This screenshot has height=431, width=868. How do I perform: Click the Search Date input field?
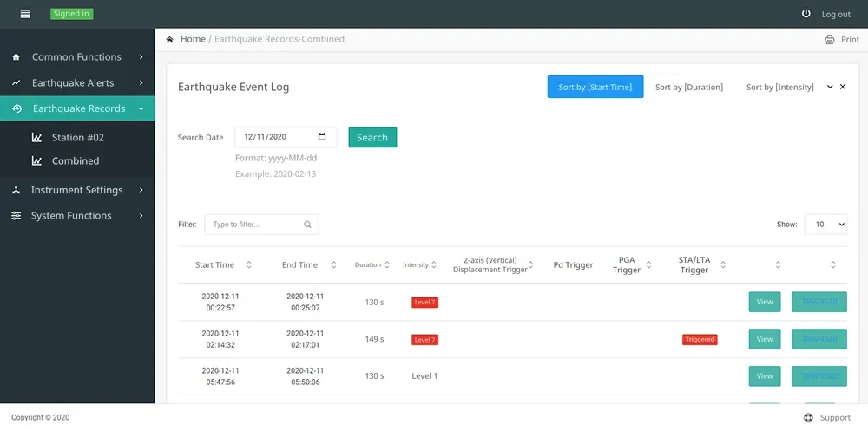pyautogui.click(x=286, y=137)
